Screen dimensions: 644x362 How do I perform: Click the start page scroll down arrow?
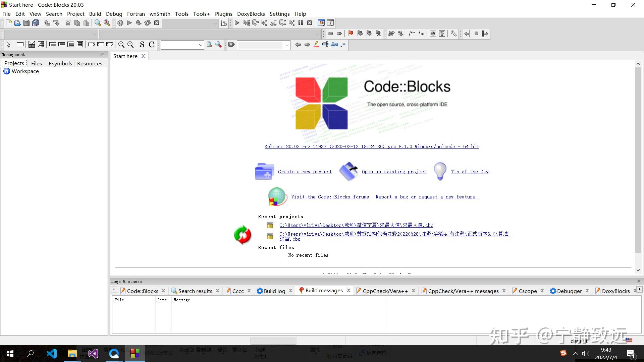[638, 270]
